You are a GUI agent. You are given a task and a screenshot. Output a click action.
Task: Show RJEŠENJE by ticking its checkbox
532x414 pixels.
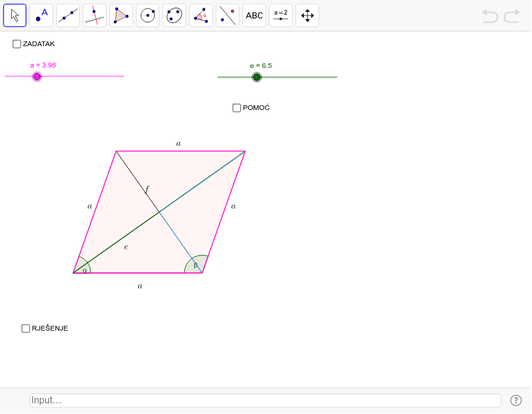25,328
